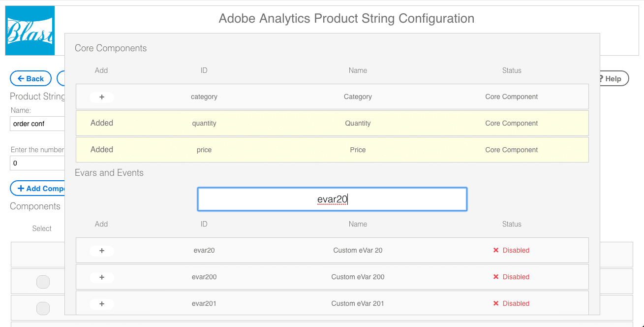Viewport: 644px width, 327px height.
Task: Click Disabled status of evar20
Action: 512,251
